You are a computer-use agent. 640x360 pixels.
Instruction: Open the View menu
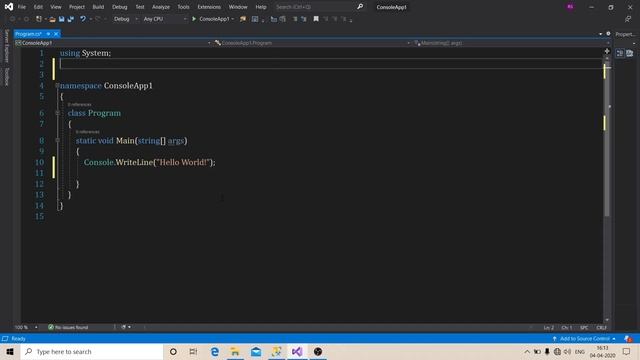coord(56,7)
